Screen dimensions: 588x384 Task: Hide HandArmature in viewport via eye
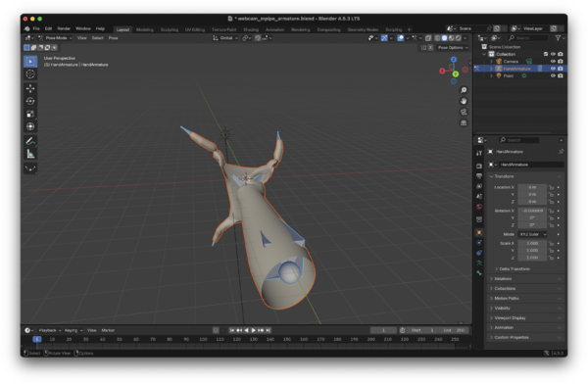[x=553, y=69]
